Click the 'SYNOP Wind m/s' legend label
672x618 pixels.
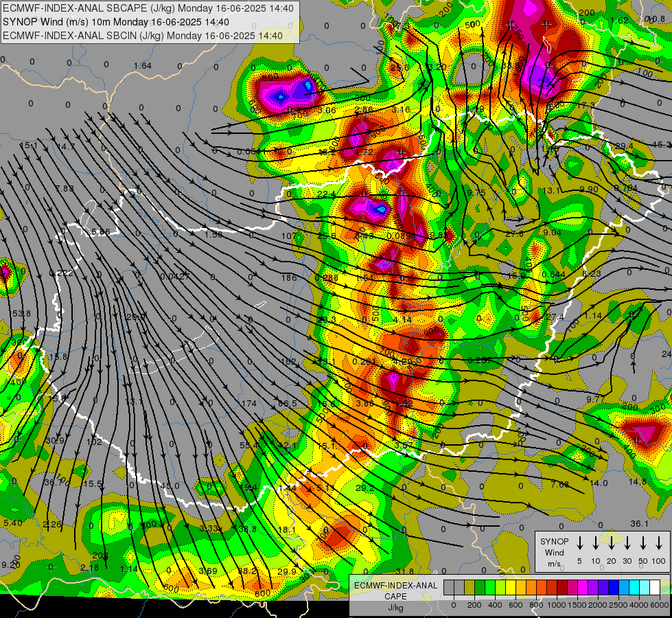pyautogui.click(x=554, y=552)
